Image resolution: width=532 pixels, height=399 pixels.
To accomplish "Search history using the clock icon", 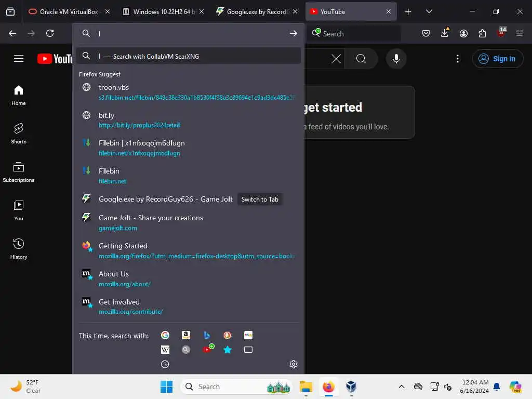I will 165,364.
